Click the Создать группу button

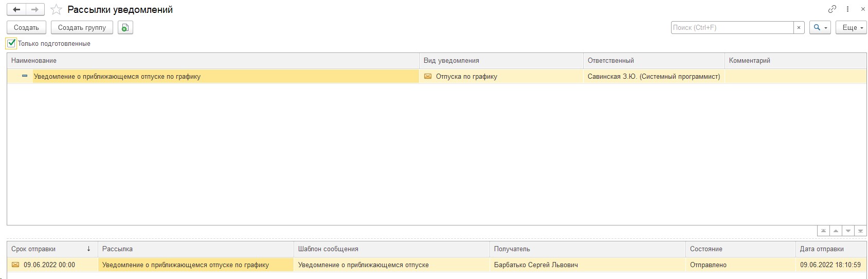82,27
